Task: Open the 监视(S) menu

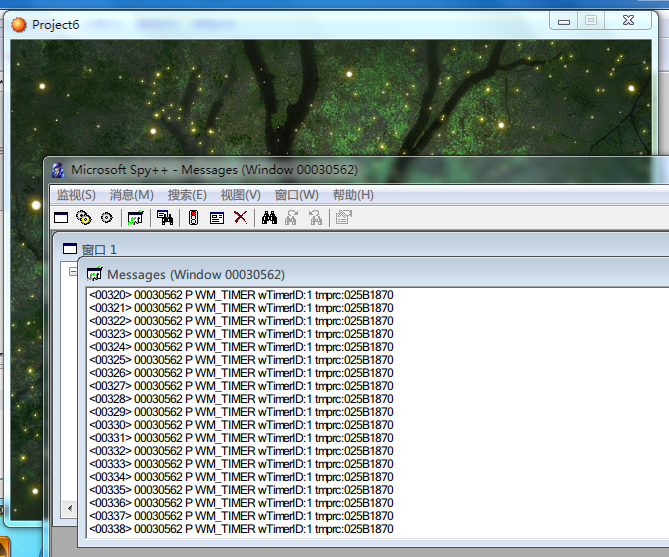Action: (76, 195)
